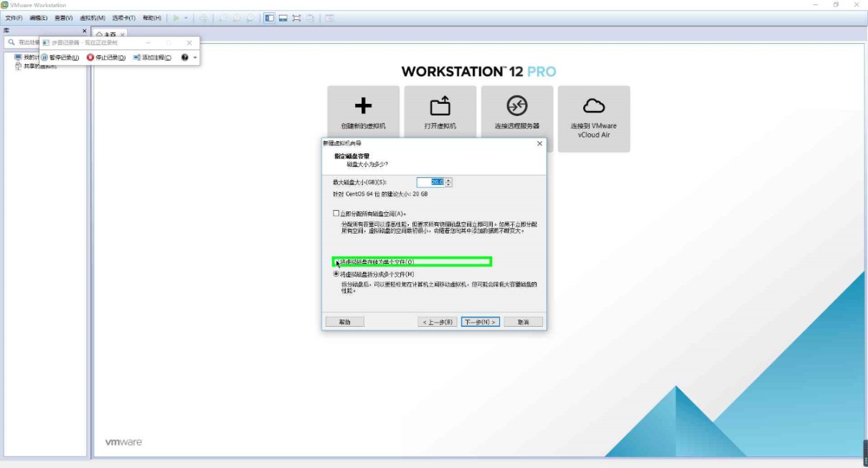Toggle the thumbnail bar view icon
The width and height of the screenshot is (868, 468).
click(x=283, y=18)
